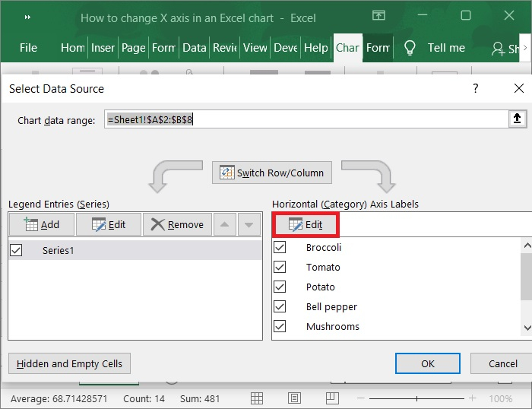This screenshot has height=409, width=532.
Task: Click the Tell me lightbulb icon
Action: [410, 48]
